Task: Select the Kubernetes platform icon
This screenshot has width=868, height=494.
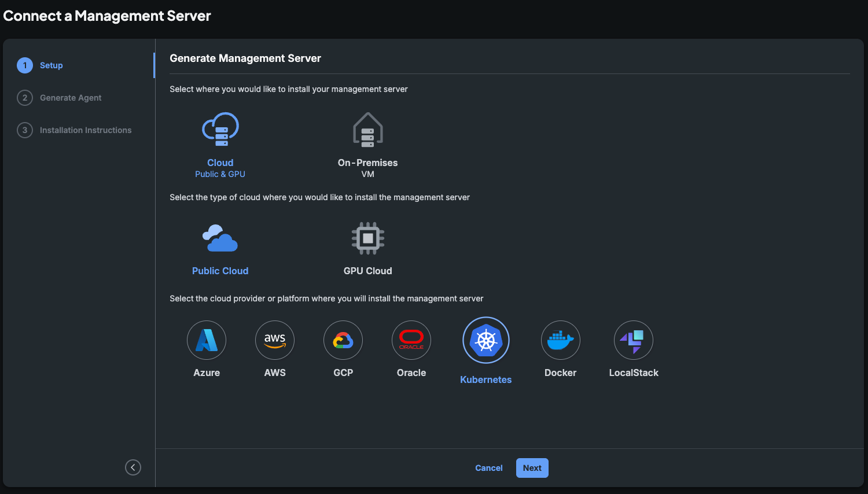Action: 486,340
